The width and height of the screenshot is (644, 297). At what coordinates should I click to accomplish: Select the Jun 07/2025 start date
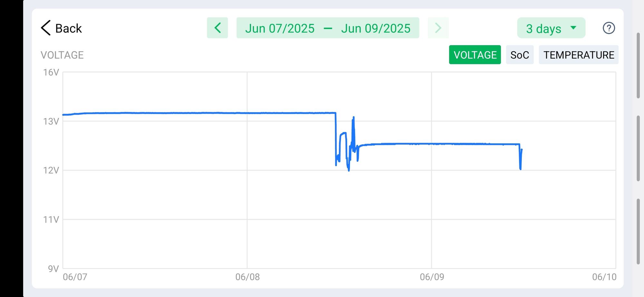(x=279, y=28)
